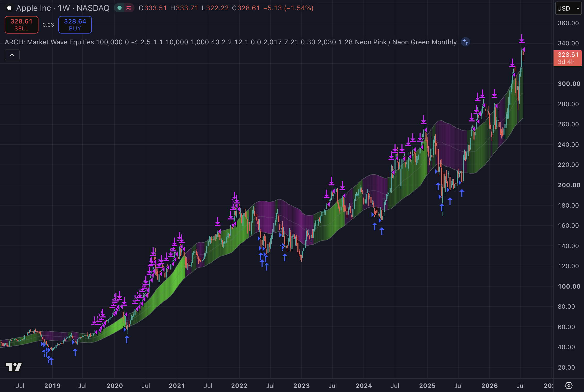The image size is (584, 392).
Task: Click the 328.61 current price label on axis
Action: (x=568, y=58)
